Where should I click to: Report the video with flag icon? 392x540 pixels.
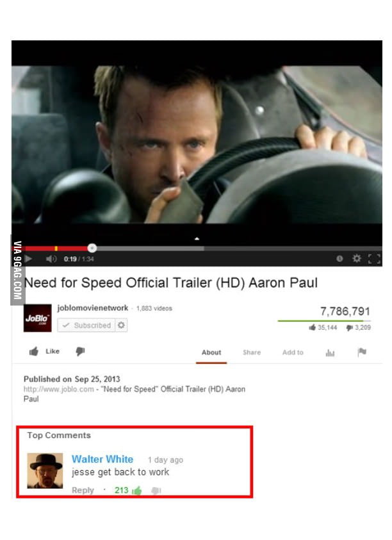362,352
